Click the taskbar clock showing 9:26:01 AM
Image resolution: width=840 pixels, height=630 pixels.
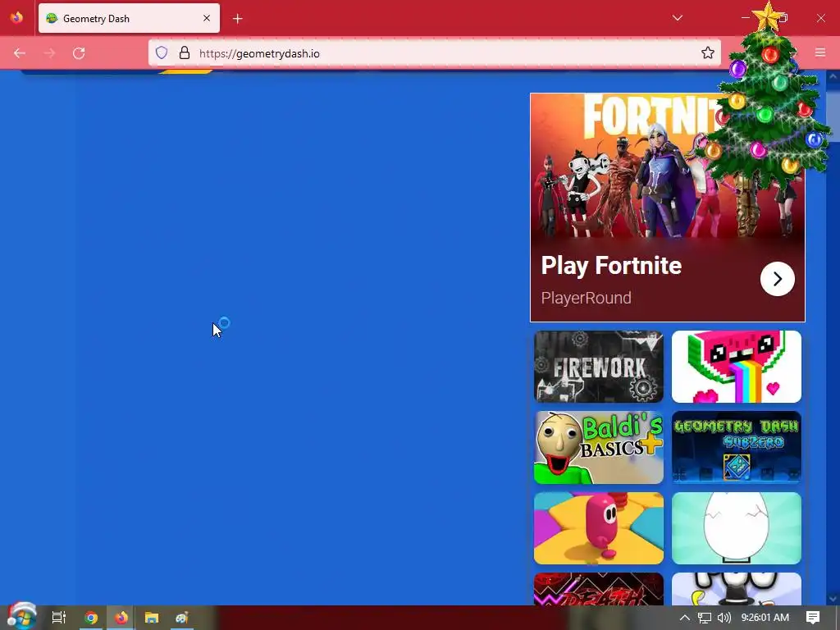pos(765,618)
